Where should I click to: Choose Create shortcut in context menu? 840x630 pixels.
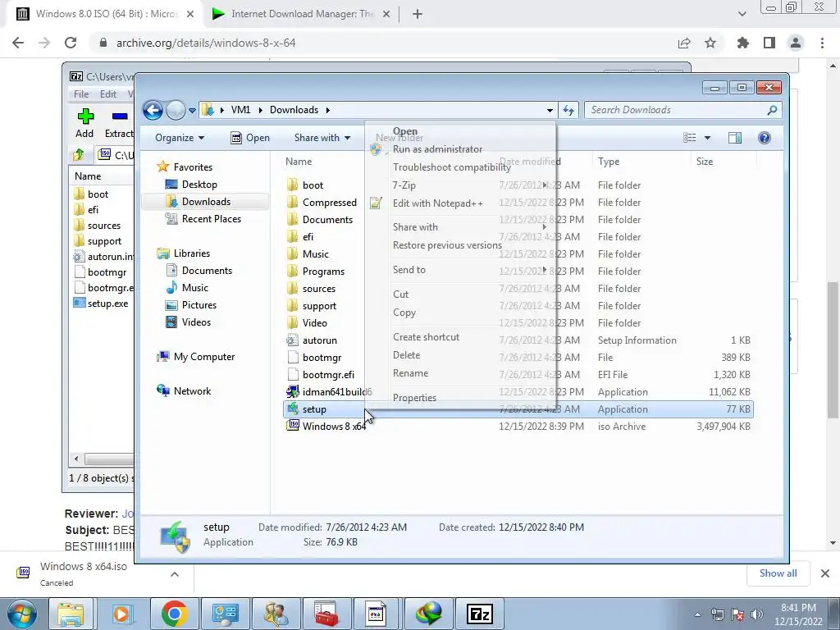[426, 337]
